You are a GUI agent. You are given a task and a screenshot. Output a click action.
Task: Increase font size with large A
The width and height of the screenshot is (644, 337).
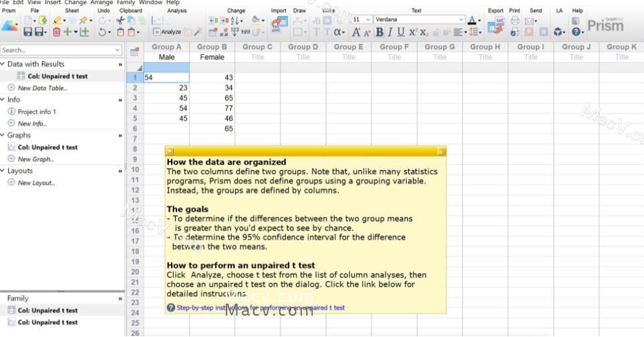click(356, 31)
